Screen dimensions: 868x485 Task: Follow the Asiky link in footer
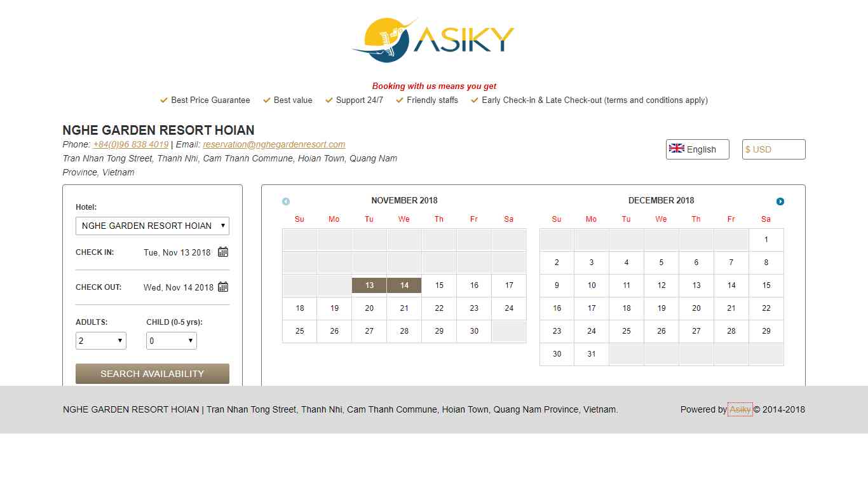click(x=740, y=409)
